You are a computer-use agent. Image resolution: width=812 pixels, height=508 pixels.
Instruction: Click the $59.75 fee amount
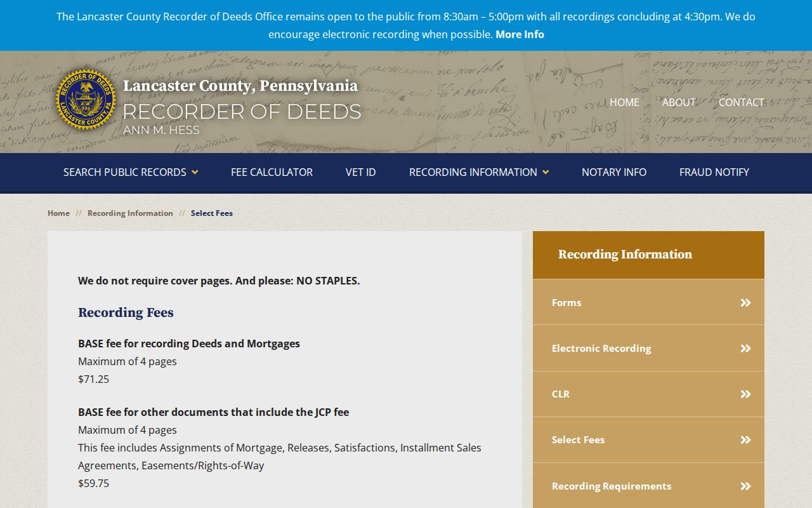tap(93, 483)
